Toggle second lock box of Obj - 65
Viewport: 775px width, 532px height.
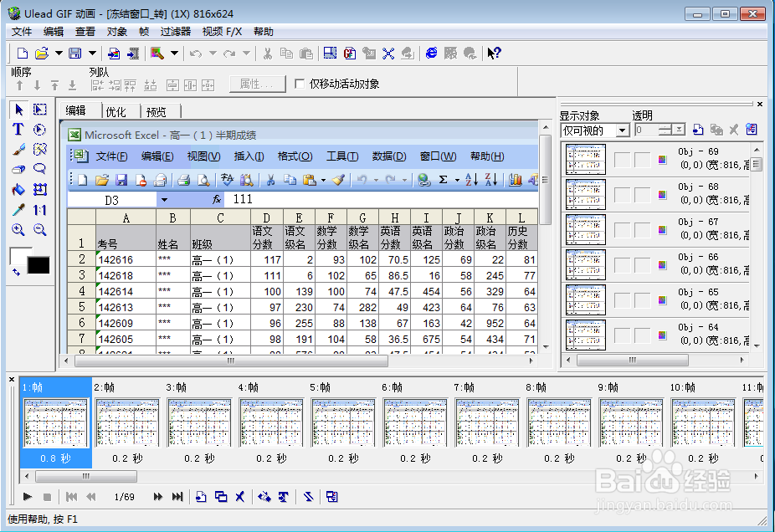click(642, 299)
